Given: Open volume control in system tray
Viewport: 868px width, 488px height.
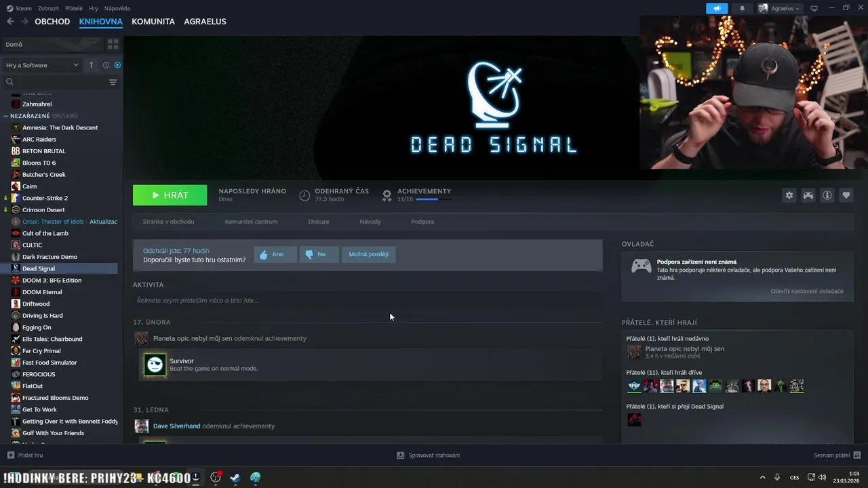Looking at the screenshot, I should [x=822, y=477].
